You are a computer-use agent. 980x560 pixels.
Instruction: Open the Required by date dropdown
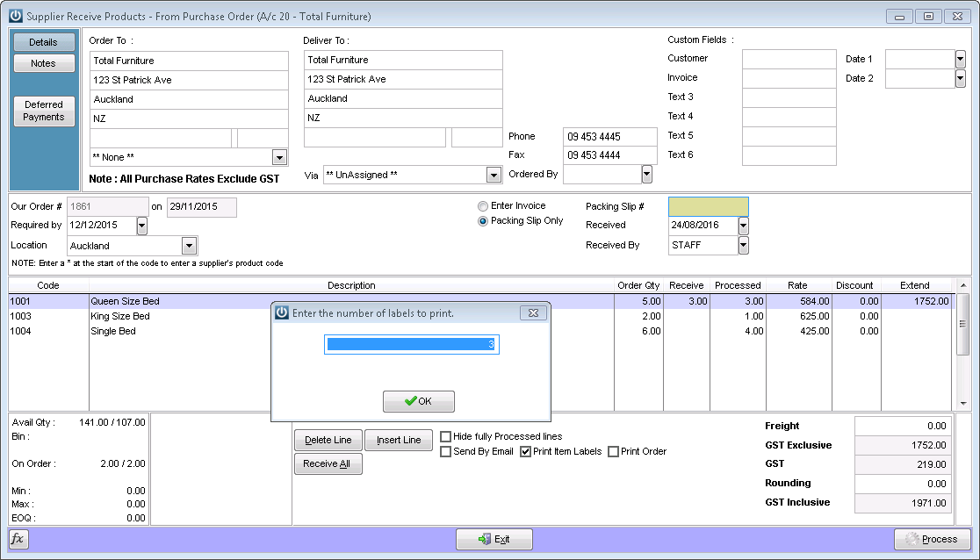pyautogui.click(x=142, y=226)
